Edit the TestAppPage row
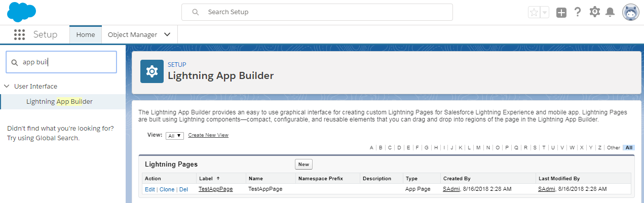The image size is (644, 203). (x=150, y=189)
